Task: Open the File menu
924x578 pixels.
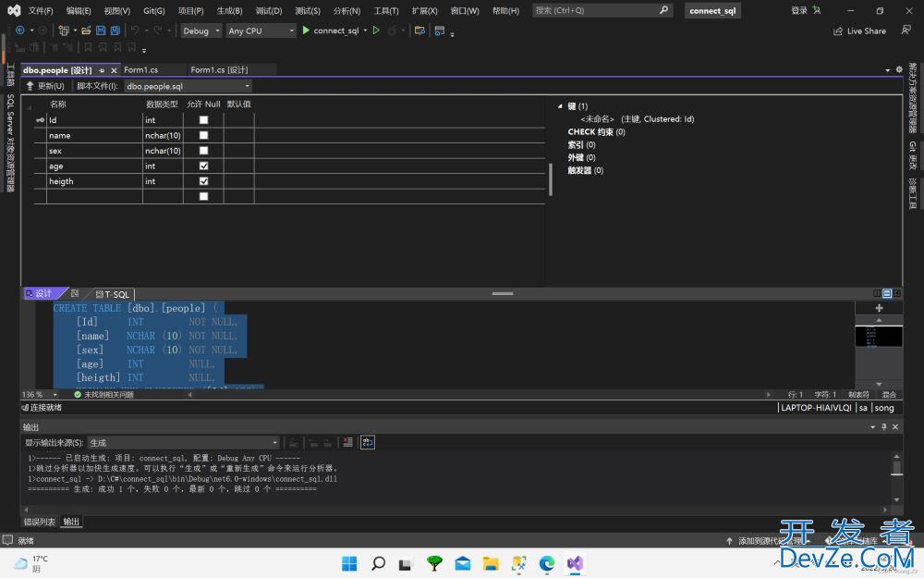Action: pos(41,10)
